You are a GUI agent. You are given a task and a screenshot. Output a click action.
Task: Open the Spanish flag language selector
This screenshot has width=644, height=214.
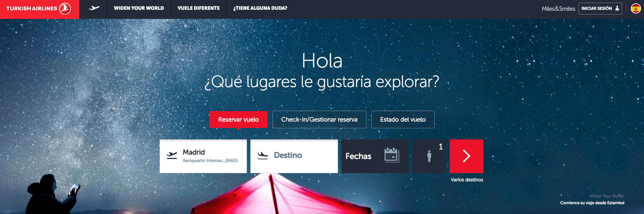tap(636, 8)
